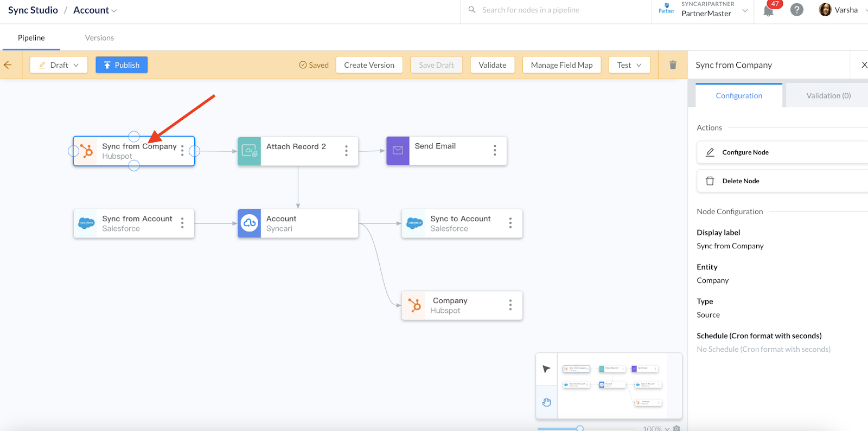Open Manage Field Map
The height and width of the screenshot is (431, 868).
coord(561,65)
